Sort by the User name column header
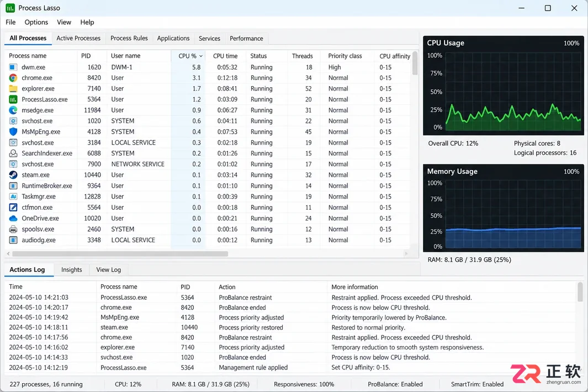 [139, 56]
